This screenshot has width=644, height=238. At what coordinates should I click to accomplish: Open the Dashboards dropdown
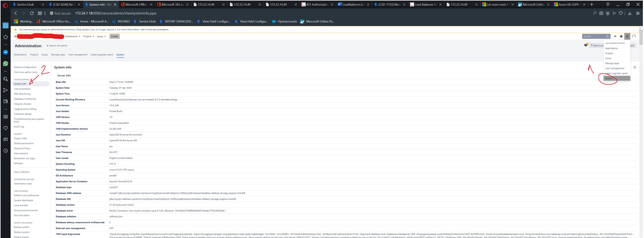[x=72, y=36]
